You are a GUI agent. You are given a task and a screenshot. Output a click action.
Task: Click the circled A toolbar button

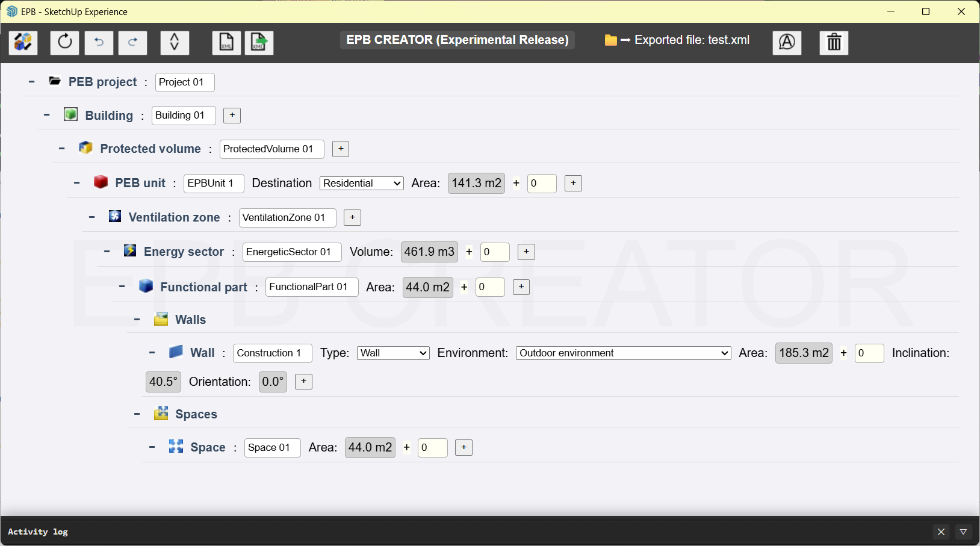787,43
